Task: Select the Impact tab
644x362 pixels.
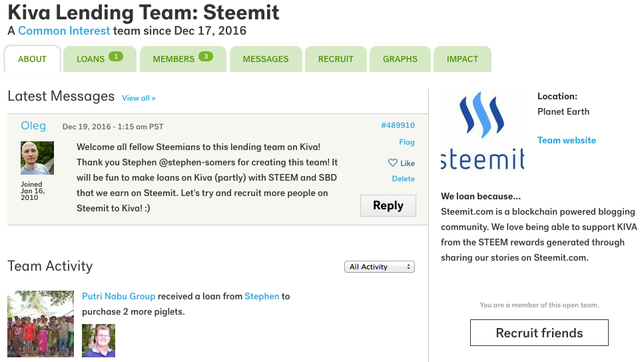Action: click(x=462, y=59)
